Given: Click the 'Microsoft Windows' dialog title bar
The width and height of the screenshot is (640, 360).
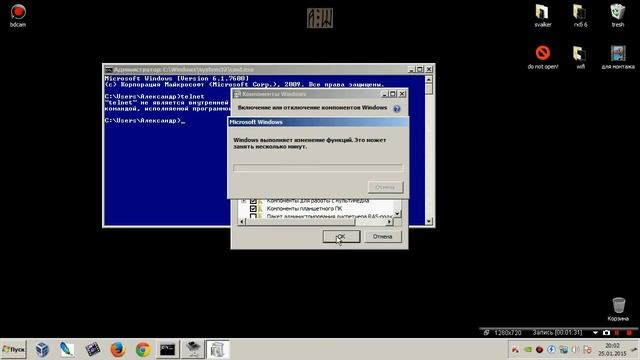Looking at the screenshot, I should point(318,122).
